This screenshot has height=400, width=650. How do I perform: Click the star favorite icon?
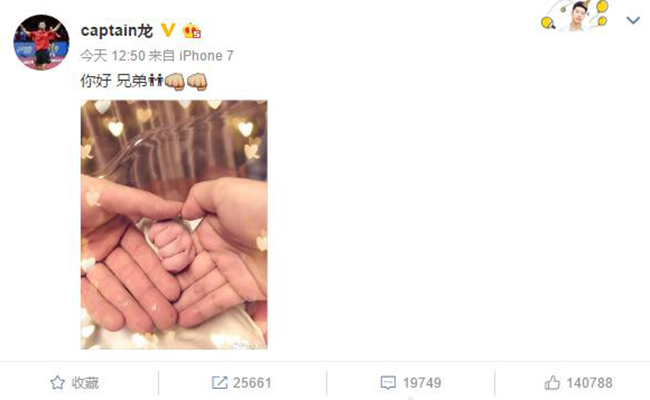coord(57,383)
